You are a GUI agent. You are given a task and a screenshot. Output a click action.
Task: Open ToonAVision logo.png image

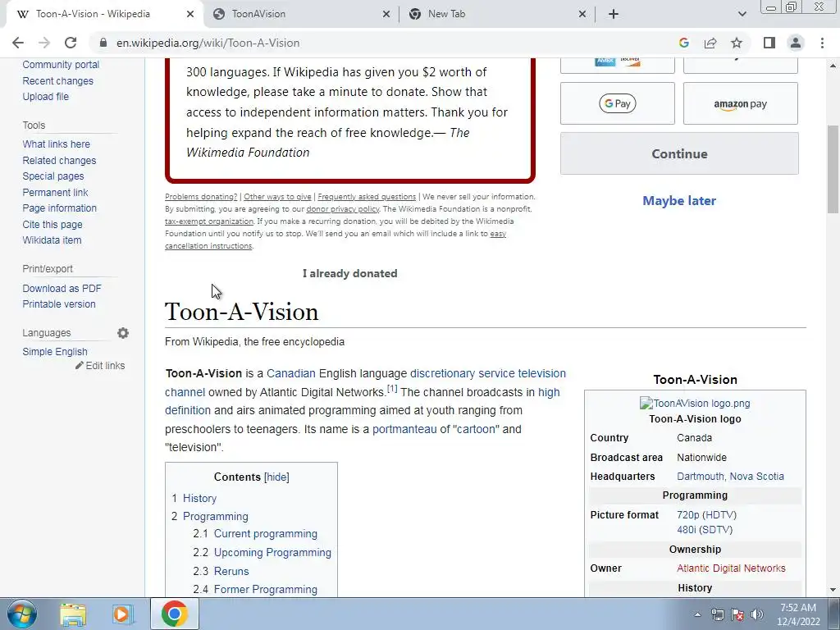point(695,403)
